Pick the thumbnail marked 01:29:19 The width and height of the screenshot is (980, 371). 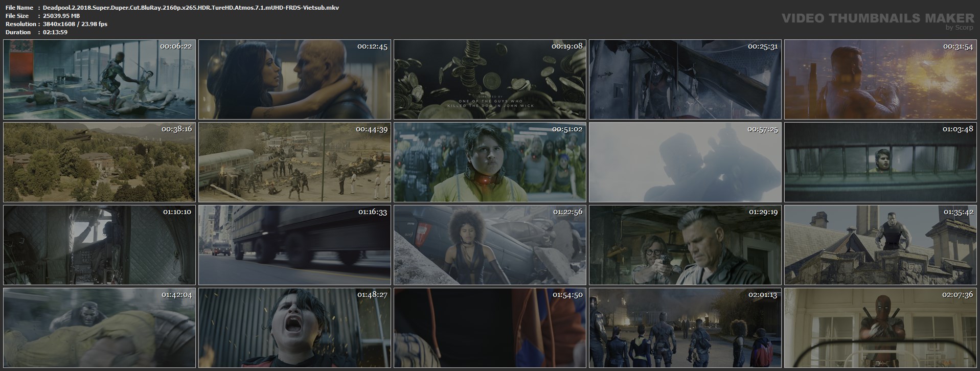click(x=685, y=245)
